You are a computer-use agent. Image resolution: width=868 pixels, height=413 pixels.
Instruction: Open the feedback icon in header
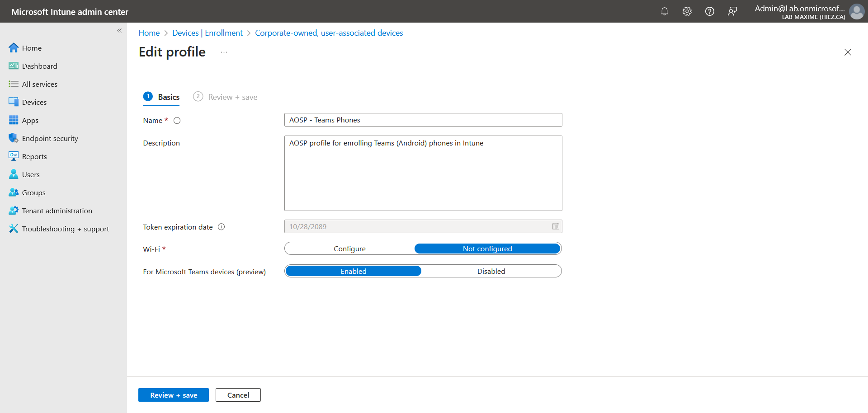click(732, 11)
